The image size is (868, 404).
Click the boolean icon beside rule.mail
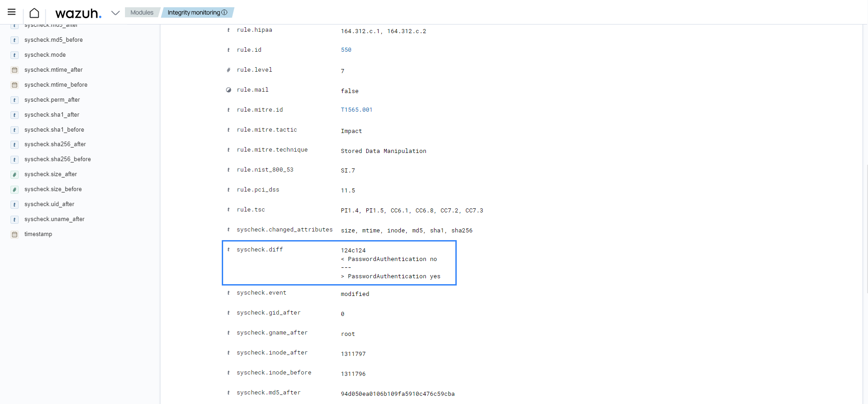tap(229, 90)
